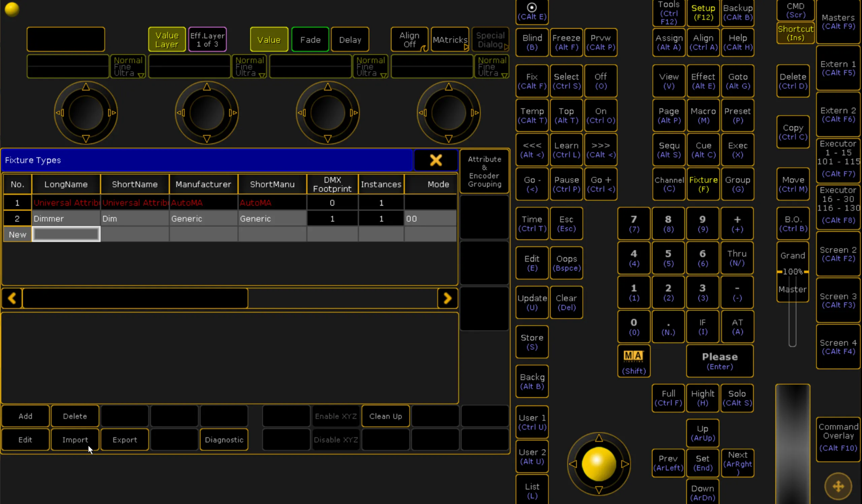Toggle the Solo (CAlt S) key
862x504 pixels.
tap(737, 398)
